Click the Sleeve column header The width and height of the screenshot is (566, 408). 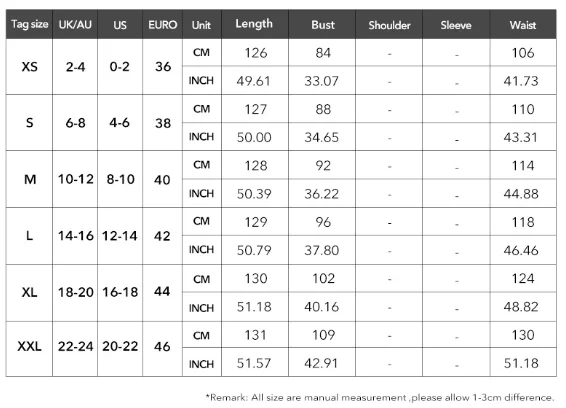[x=456, y=25]
